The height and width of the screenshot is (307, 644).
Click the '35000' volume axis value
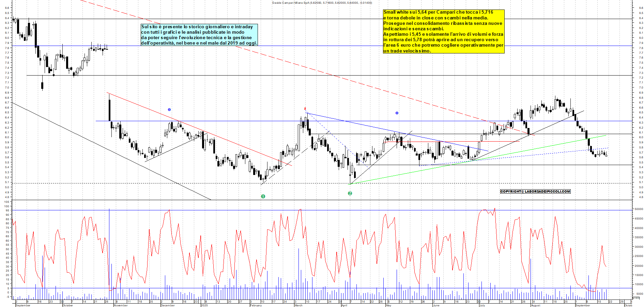pyautogui.click(x=639, y=237)
